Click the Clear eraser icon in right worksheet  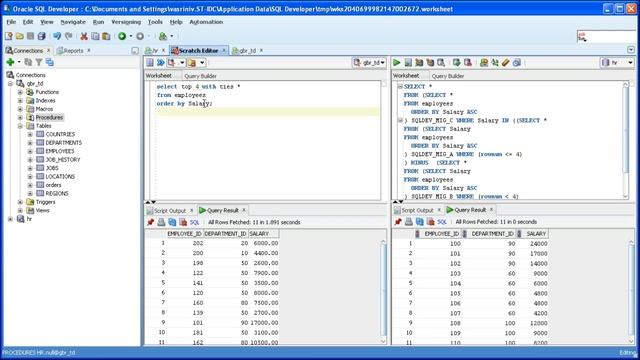(506, 62)
